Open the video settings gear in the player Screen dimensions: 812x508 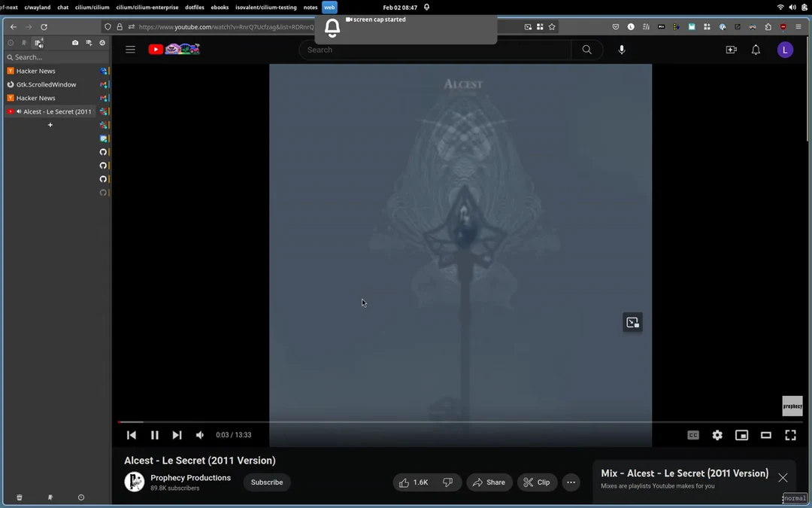[x=717, y=435]
